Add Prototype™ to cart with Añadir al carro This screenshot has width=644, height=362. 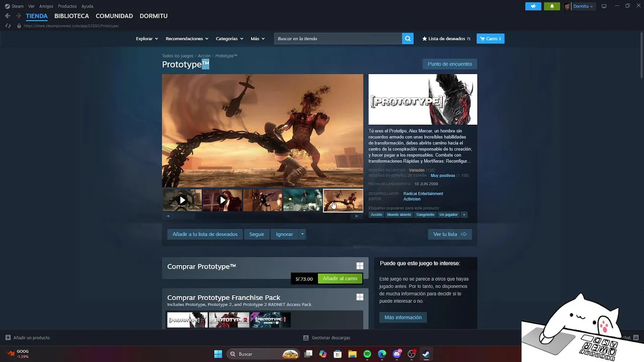tap(340, 279)
